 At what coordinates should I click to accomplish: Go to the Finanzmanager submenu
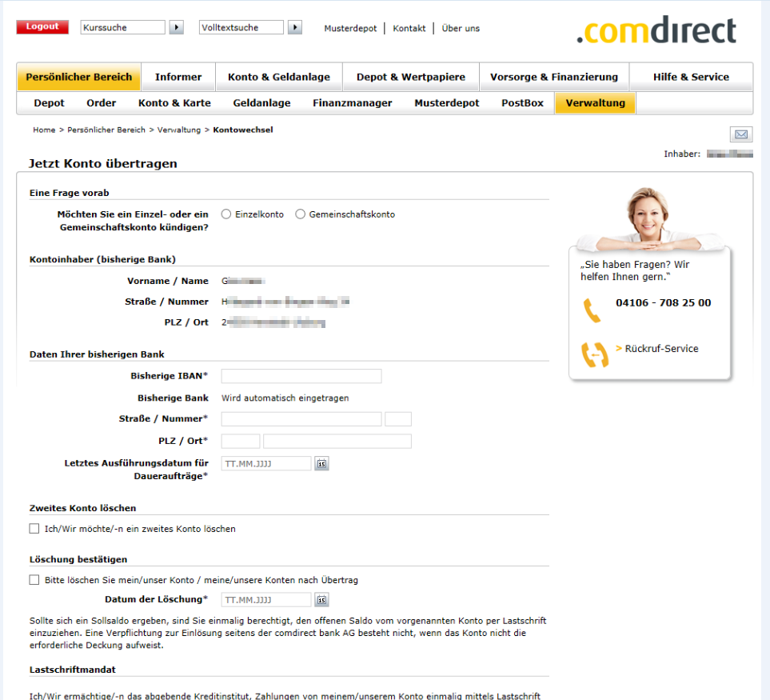352,103
